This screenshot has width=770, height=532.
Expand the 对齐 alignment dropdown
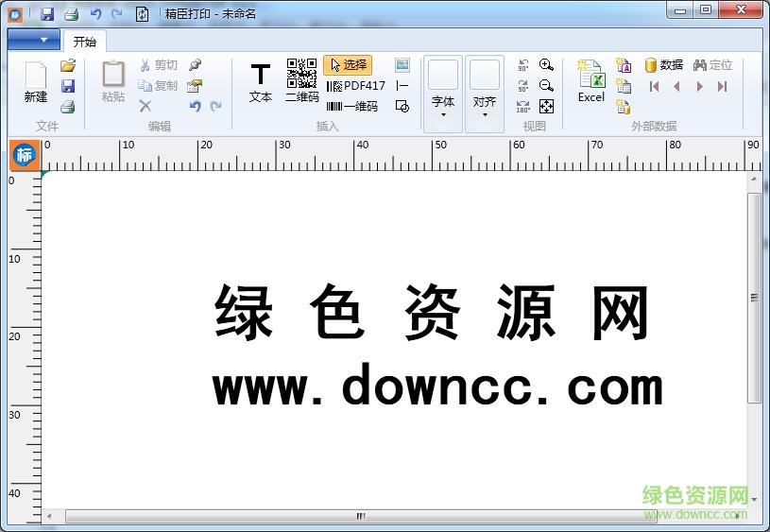point(485,94)
